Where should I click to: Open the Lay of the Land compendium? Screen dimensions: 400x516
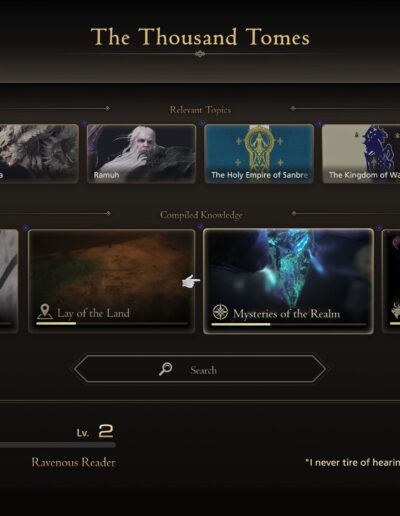click(112, 281)
